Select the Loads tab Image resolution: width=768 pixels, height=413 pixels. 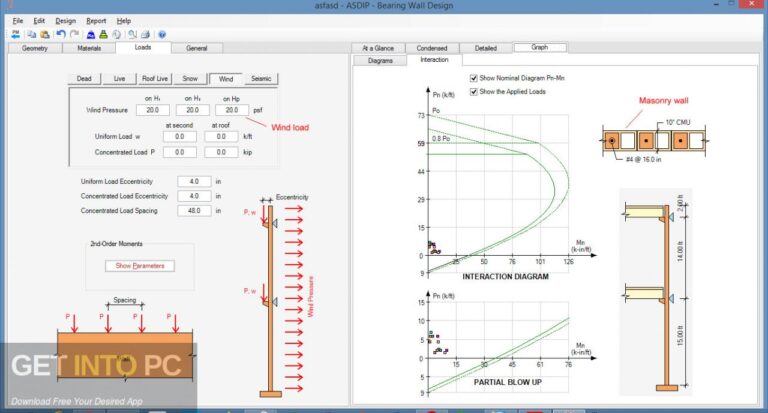[143, 47]
